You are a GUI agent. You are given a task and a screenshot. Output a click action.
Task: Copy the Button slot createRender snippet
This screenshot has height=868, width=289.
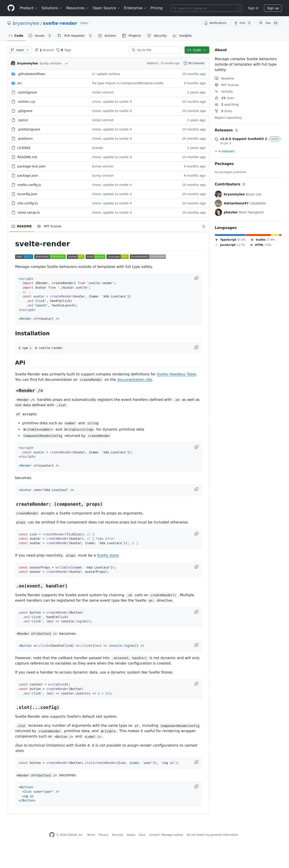[196, 762]
